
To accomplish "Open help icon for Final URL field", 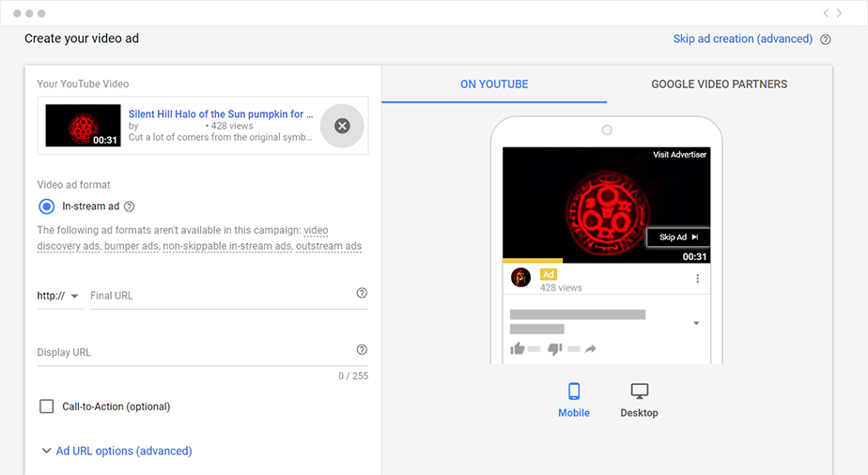I will [x=362, y=293].
